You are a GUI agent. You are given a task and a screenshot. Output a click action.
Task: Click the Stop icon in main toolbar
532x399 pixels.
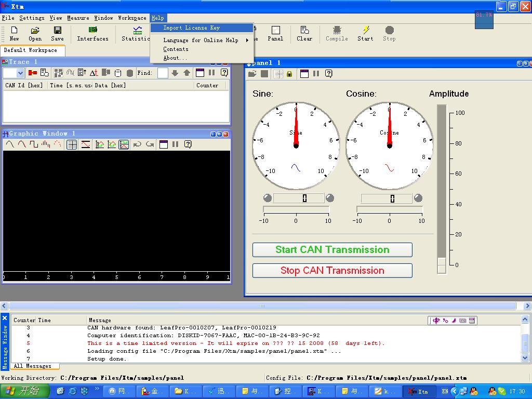(390, 33)
